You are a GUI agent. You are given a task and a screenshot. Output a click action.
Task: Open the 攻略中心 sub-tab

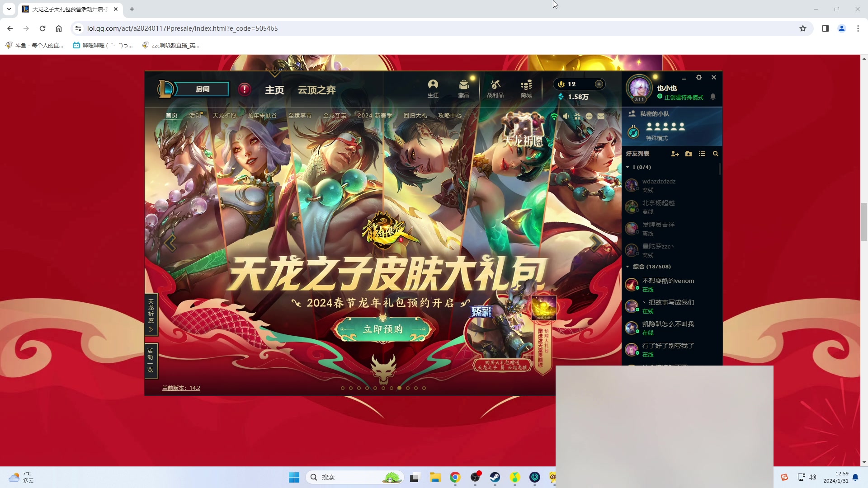pyautogui.click(x=450, y=116)
